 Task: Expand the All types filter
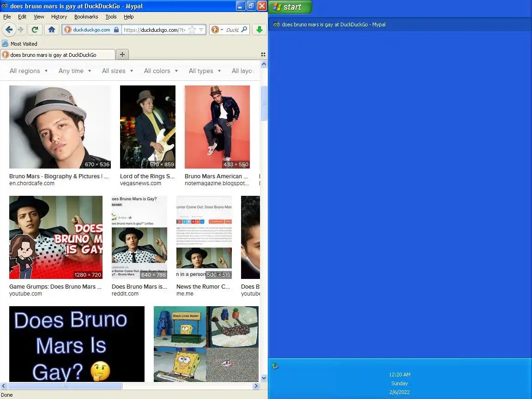205,71
